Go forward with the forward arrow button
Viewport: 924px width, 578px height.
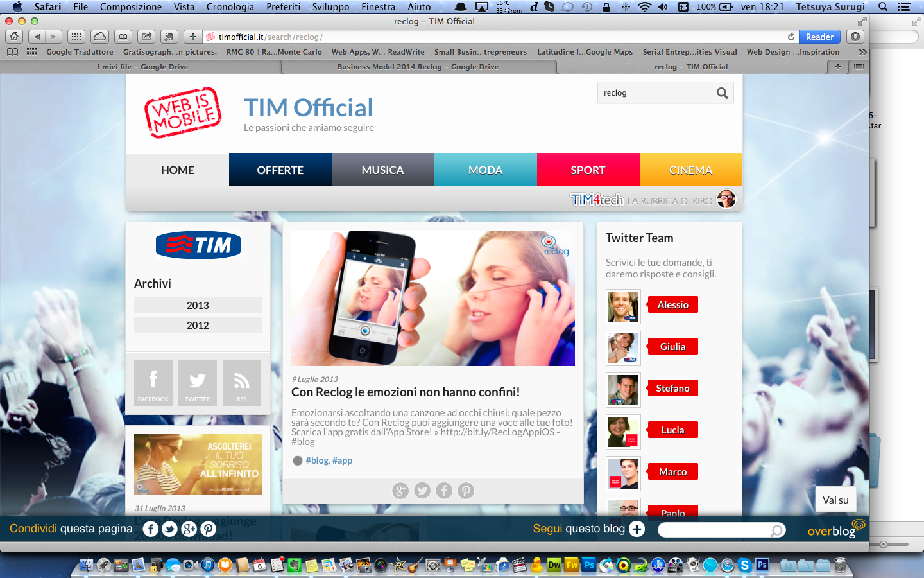[54, 37]
